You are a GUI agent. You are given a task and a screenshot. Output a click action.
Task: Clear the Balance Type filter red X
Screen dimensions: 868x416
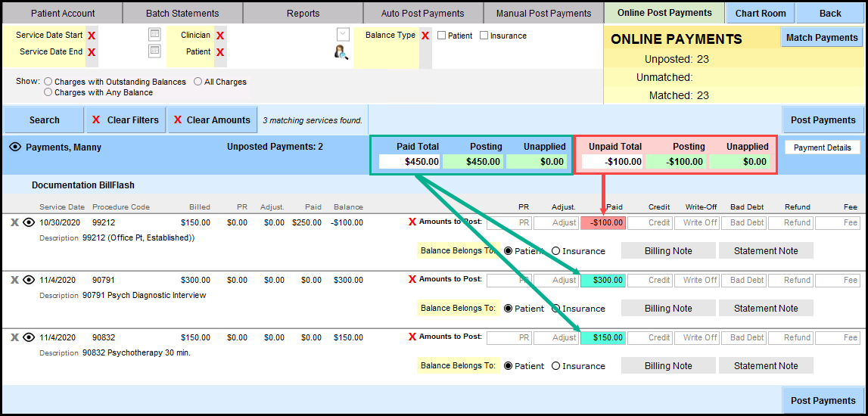coord(425,36)
